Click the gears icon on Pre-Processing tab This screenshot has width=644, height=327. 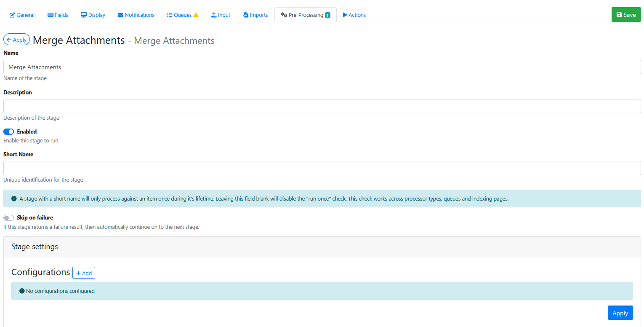284,15
